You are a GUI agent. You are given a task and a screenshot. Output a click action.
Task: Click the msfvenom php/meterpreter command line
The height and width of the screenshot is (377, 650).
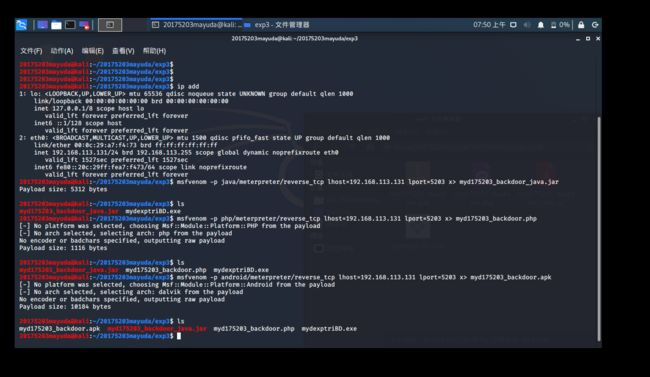357,219
